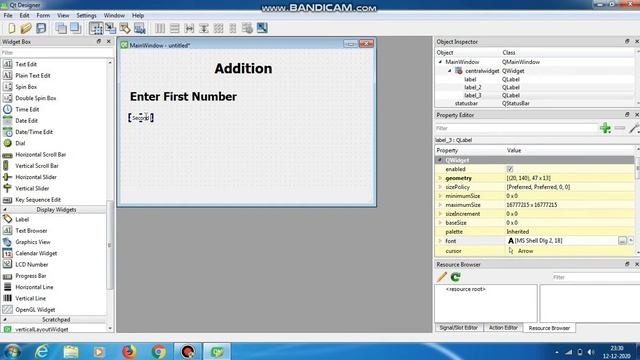Expand the baseSize property
This screenshot has height=360, width=640.
(440, 223)
